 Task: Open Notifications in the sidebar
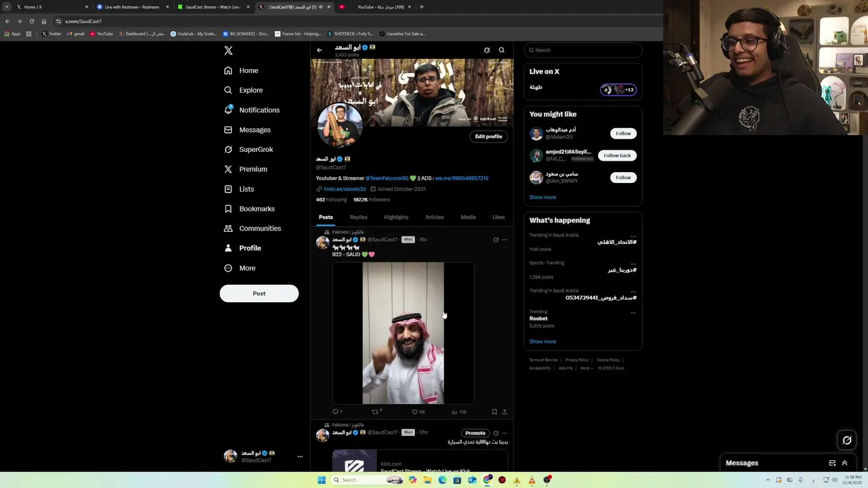click(x=252, y=110)
